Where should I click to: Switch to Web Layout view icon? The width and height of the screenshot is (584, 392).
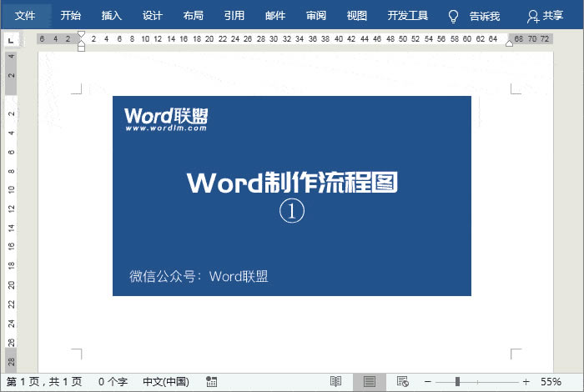click(x=402, y=381)
